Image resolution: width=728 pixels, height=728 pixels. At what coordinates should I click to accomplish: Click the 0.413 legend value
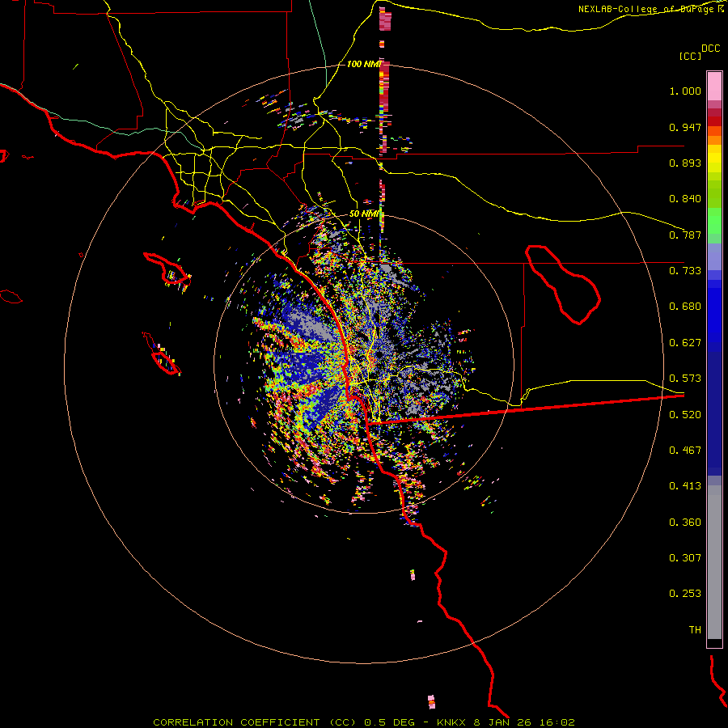click(x=685, y=486)
